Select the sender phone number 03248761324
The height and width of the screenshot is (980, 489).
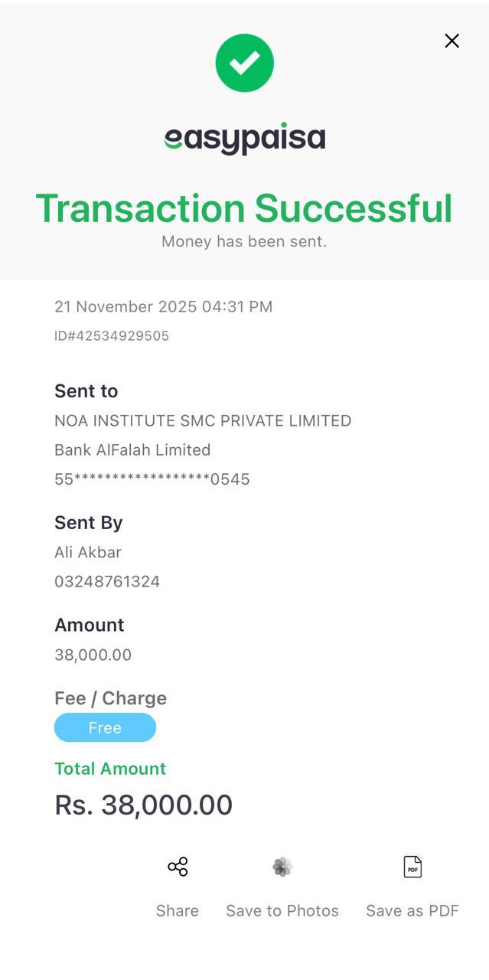click(107, 582)
